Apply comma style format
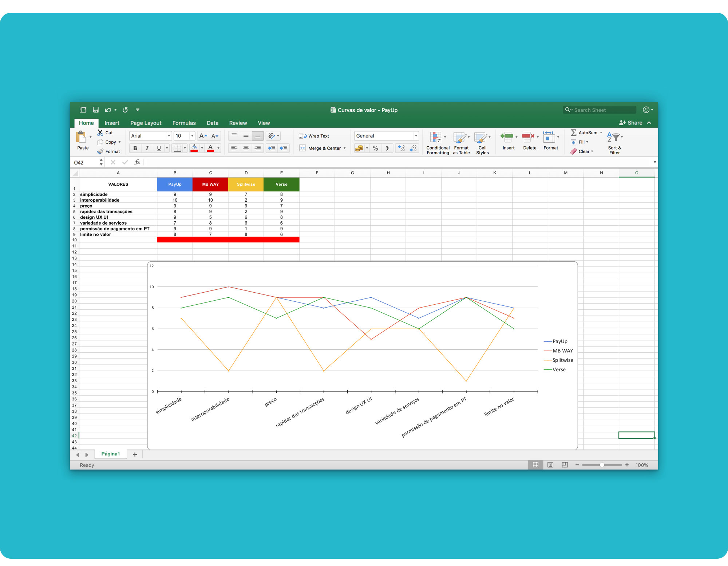Screen dimensions: 728x566 [387, 148]
